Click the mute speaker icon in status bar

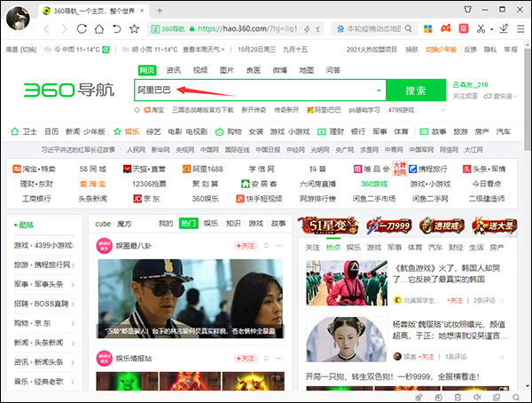tap(477, 397)
